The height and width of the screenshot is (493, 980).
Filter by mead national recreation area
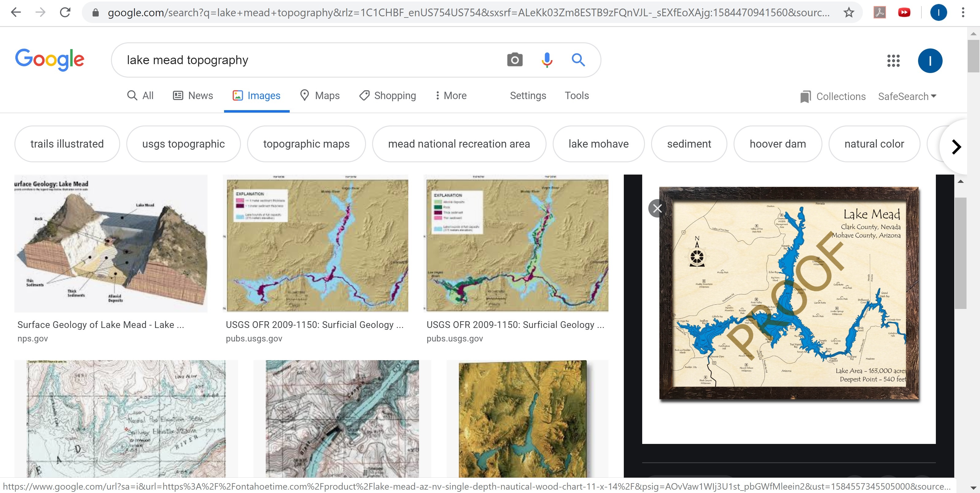coord(459,144)
